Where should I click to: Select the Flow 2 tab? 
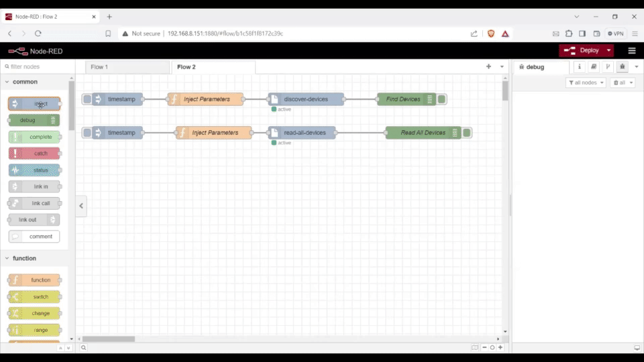coord(186,67)
